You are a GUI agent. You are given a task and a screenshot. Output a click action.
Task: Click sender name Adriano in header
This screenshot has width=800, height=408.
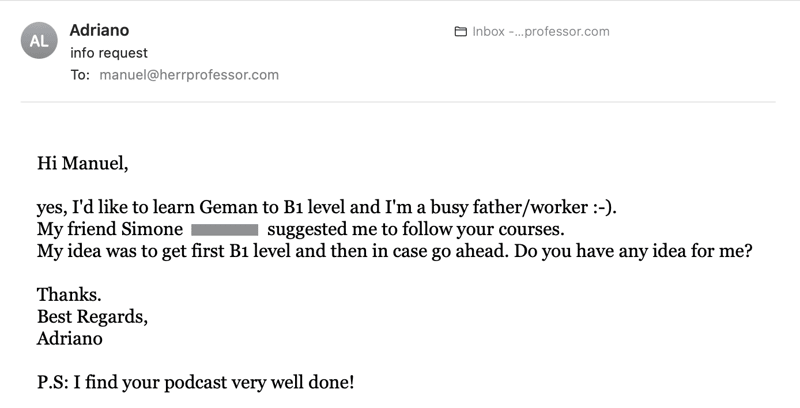(99, 30)
